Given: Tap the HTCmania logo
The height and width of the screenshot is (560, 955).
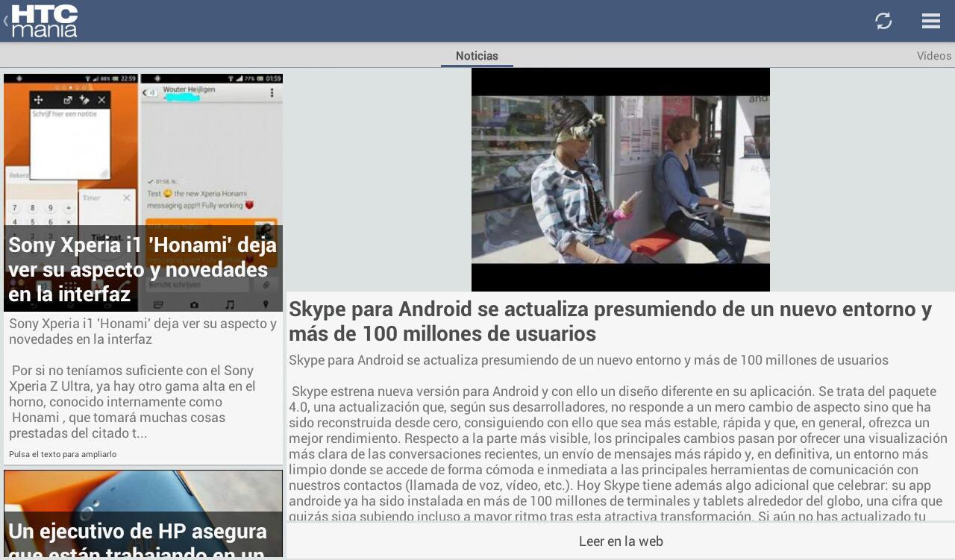Looking at the screenshot, I should [x=45, y=21].
